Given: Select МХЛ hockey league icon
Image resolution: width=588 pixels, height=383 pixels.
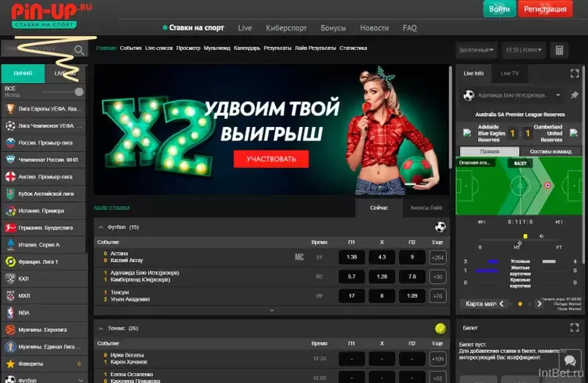Looking at the screenshot, I should tap(10, 296).
